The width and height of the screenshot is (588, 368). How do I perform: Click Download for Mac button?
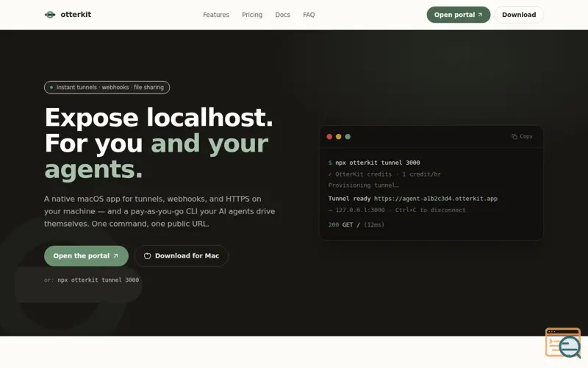click(x=181, y=255)
